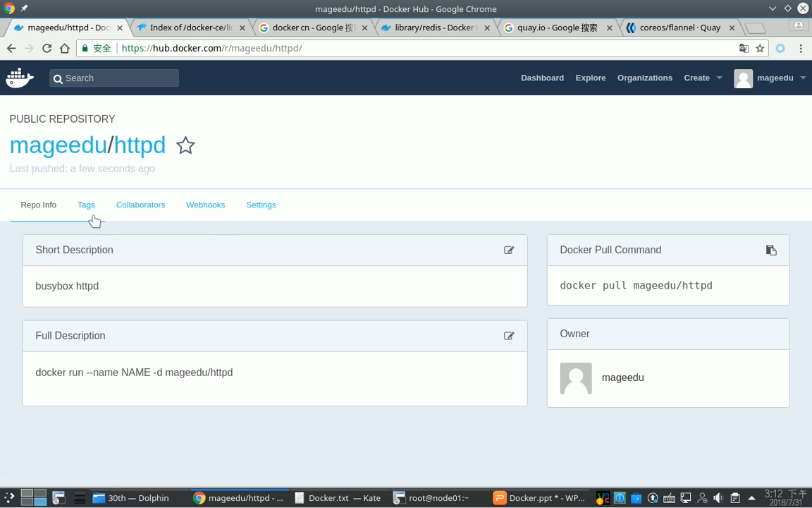Image resolution: width=812 pixels, height=508 pixels.
Task: Click the httpd repo name in title
Action: 140,145
